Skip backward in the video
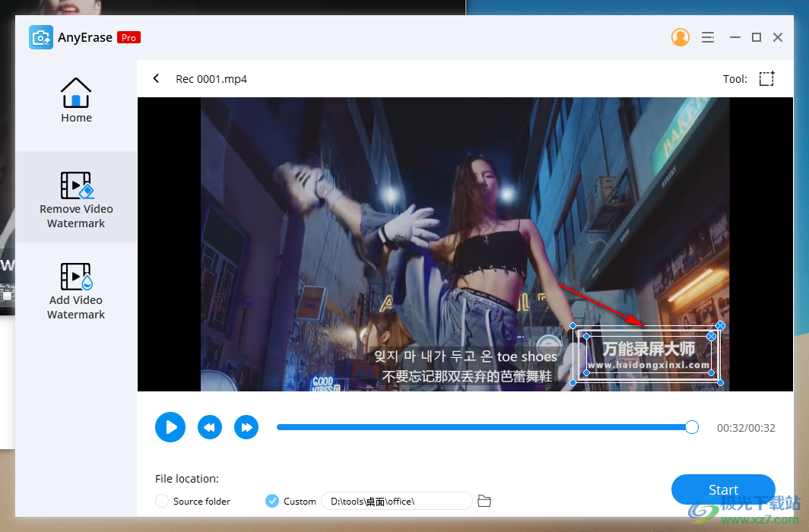809x532 pixels. pyautogui.click(x=210, y=427)
